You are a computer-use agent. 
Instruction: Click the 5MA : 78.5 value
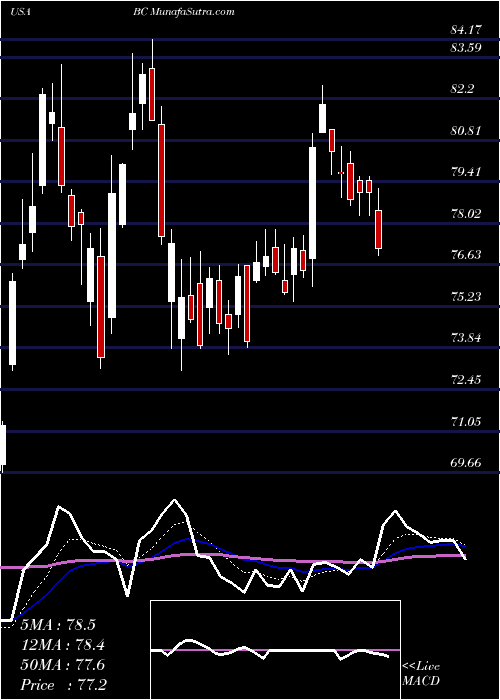[58, 625]
